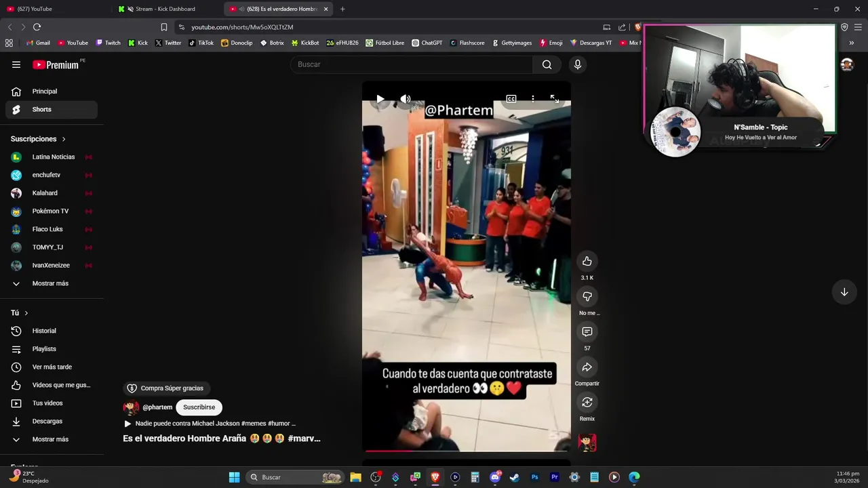Viewport: 868px width, 488px height.
Task: Share the short via Compartir icon
Action: (587, 367)
